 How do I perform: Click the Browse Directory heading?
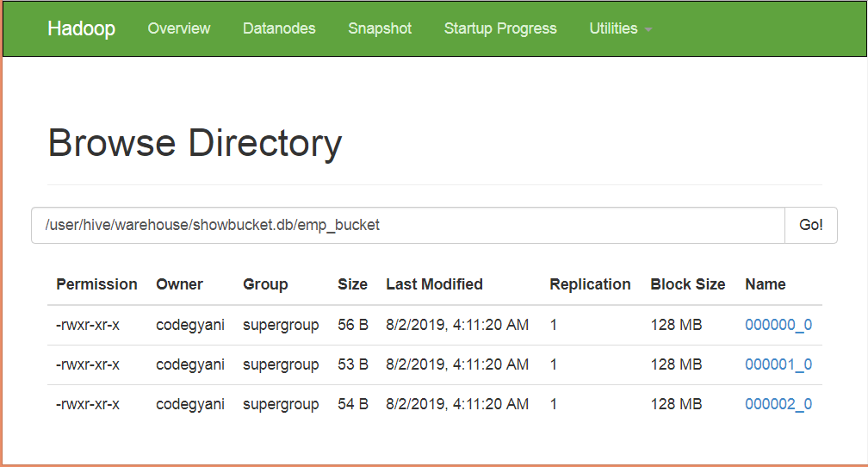(195, 143)
